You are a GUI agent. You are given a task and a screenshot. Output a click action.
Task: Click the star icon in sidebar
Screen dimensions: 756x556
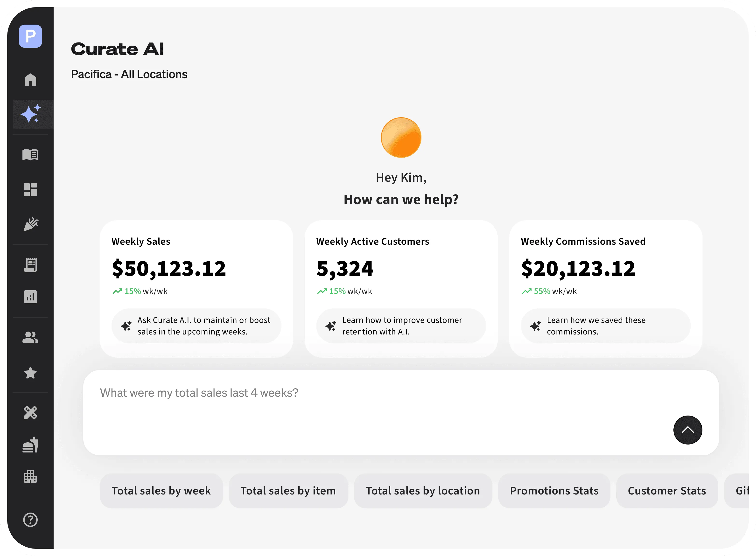coord(30,373)
